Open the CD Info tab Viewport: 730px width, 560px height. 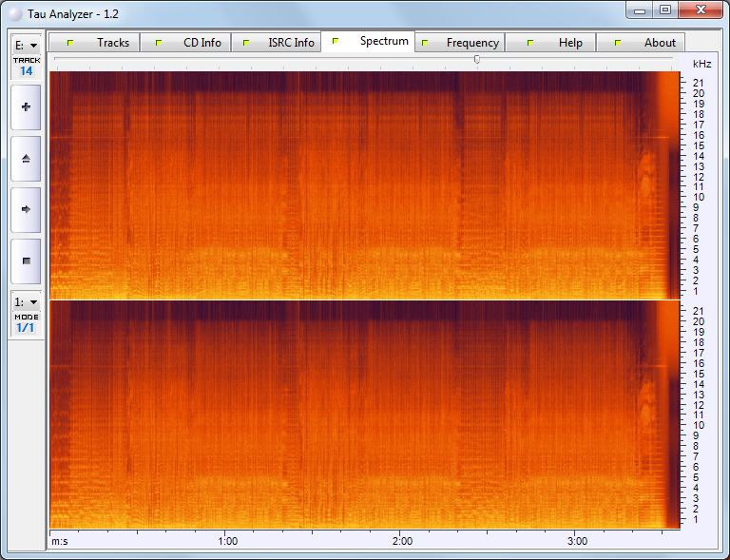[x=186, y=43]
